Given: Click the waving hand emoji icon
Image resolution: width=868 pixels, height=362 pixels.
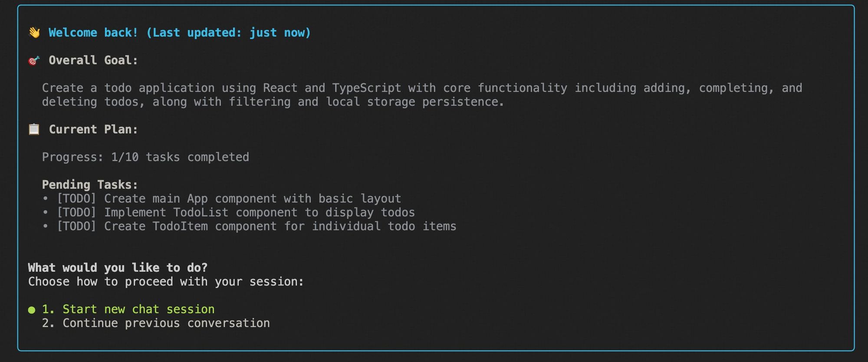Looking at the screenshot, I should (34, 33).
